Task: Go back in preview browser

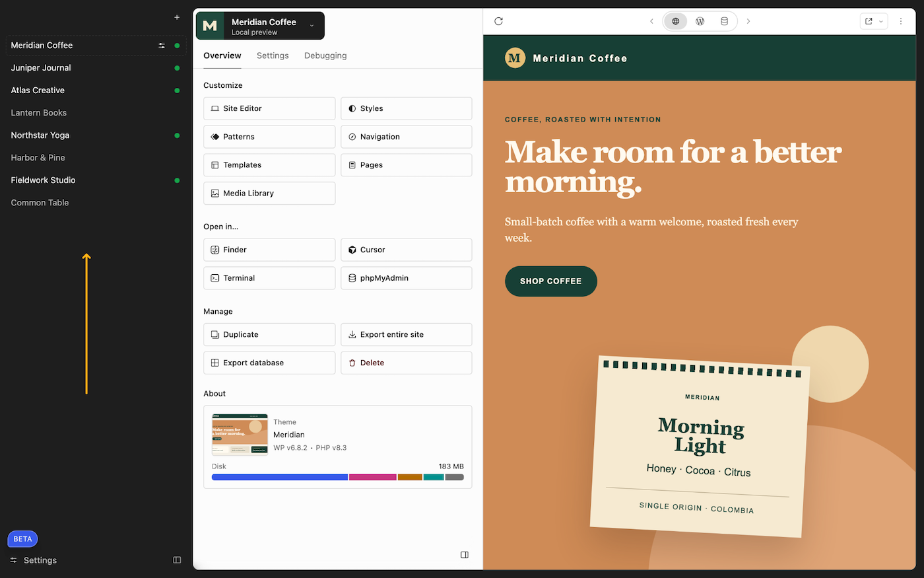Action: point(651,21)
